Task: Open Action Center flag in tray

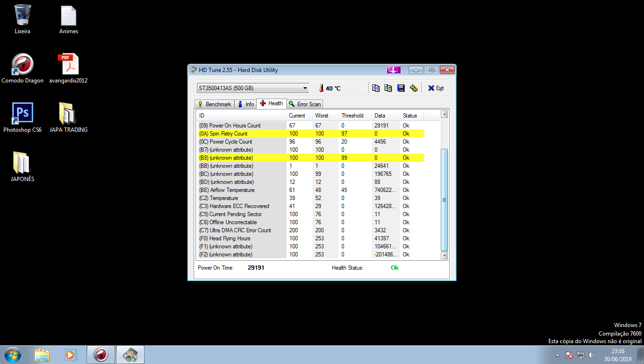Action: [x=570, y=355]
